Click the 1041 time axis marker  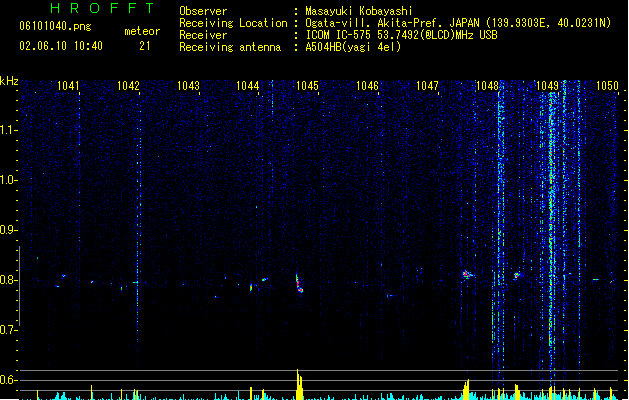coord(68,86)
